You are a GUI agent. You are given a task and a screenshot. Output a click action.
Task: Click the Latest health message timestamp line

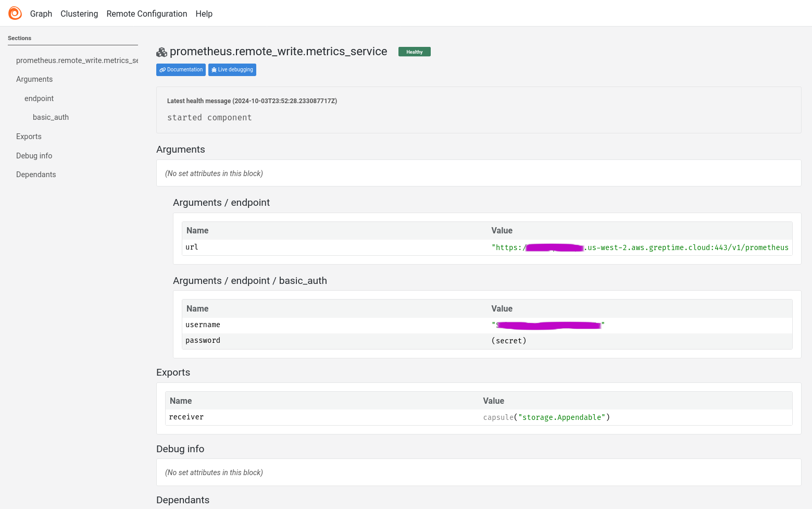coord(252,101)
